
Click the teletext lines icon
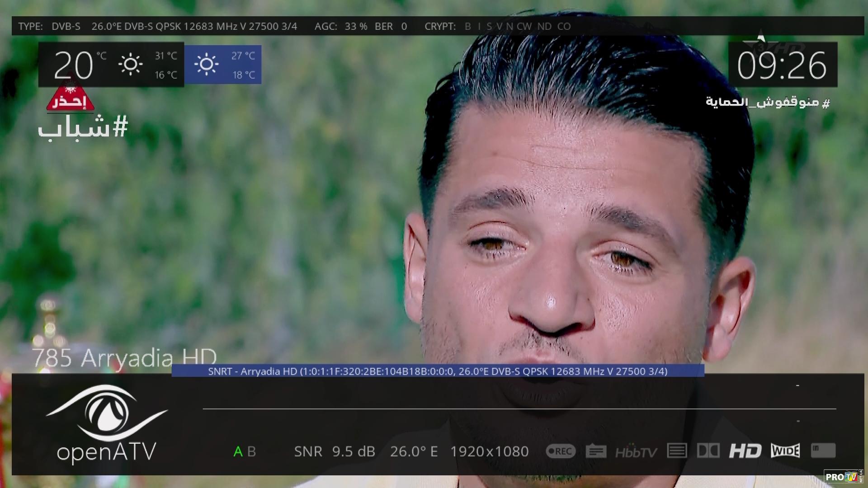tap(677, 450)
